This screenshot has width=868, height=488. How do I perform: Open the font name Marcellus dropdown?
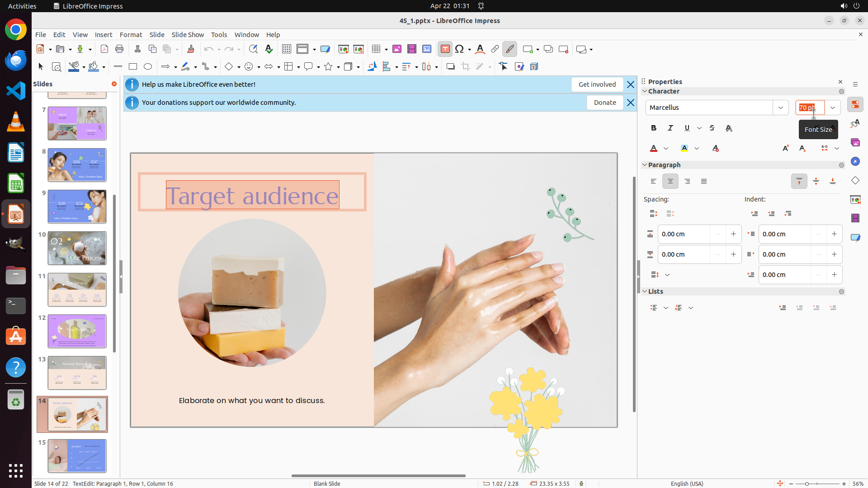click(x=780, y=108)
